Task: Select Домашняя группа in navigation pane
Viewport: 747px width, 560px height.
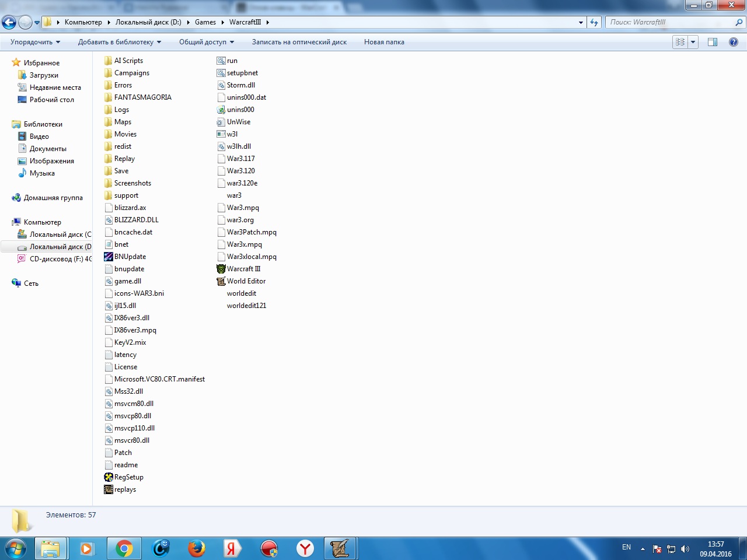Action: click(x=53, y=198)
